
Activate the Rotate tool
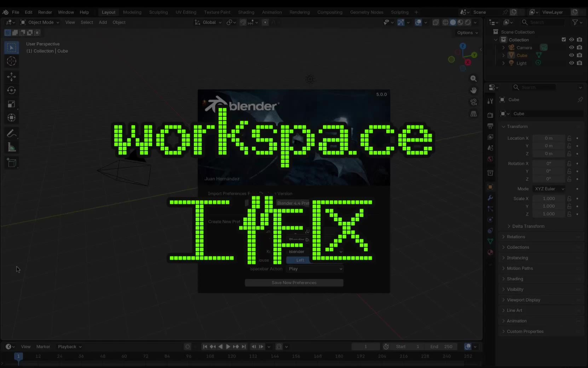pos(11,90)
